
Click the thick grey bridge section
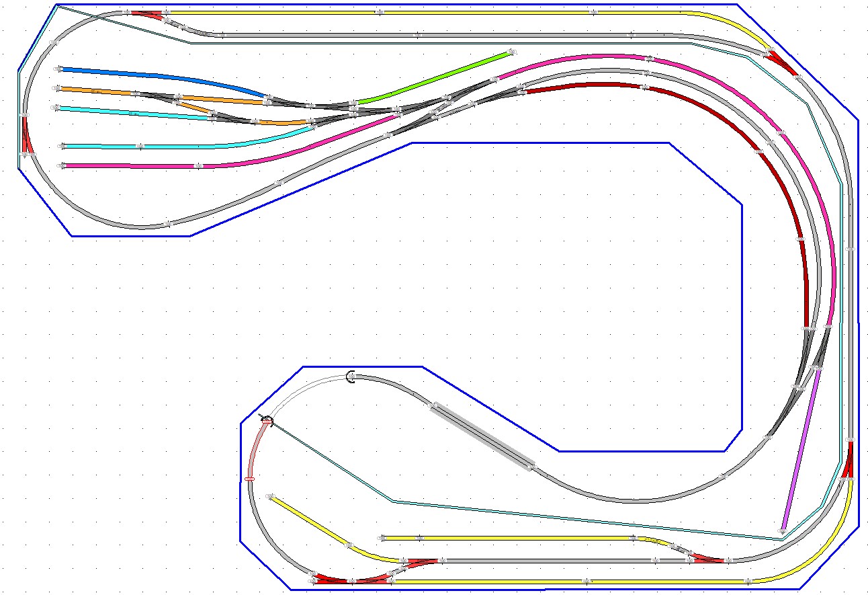pos(482,436)
